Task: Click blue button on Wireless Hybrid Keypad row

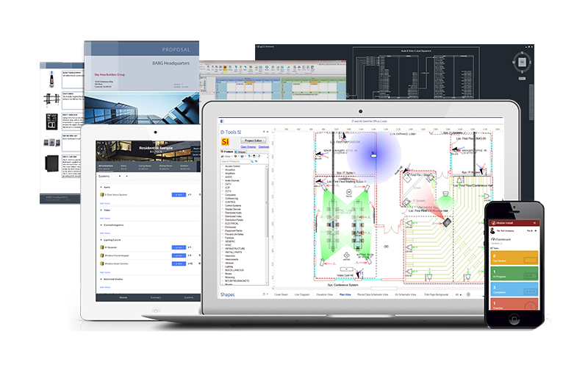Action: pyautogui.click(x=179, y=255)
